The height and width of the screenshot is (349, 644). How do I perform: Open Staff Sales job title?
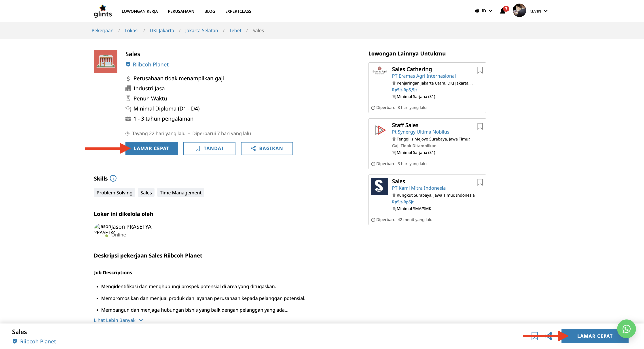tap(405, 125)
